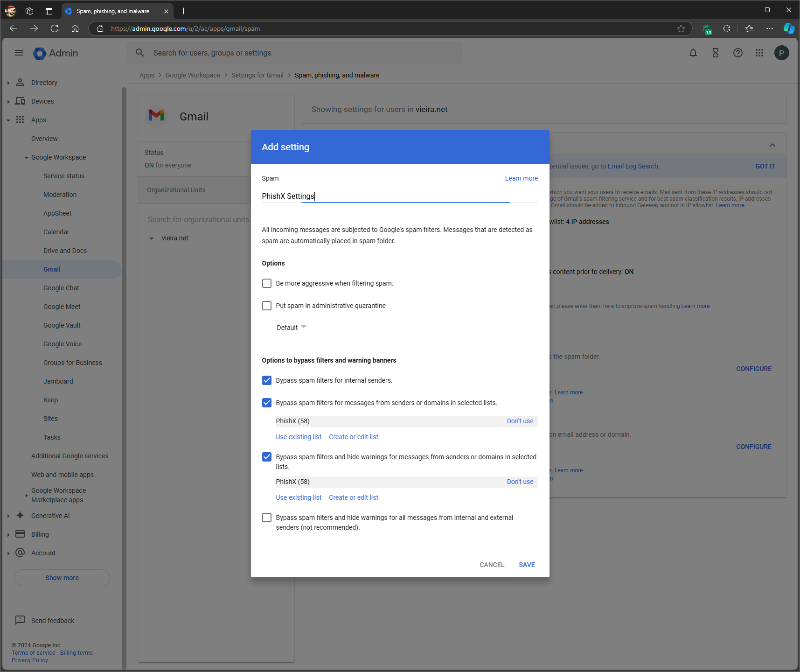Click Settings for Gmail breadcrumb
The image size is (800, 672).
pos(257,75)
